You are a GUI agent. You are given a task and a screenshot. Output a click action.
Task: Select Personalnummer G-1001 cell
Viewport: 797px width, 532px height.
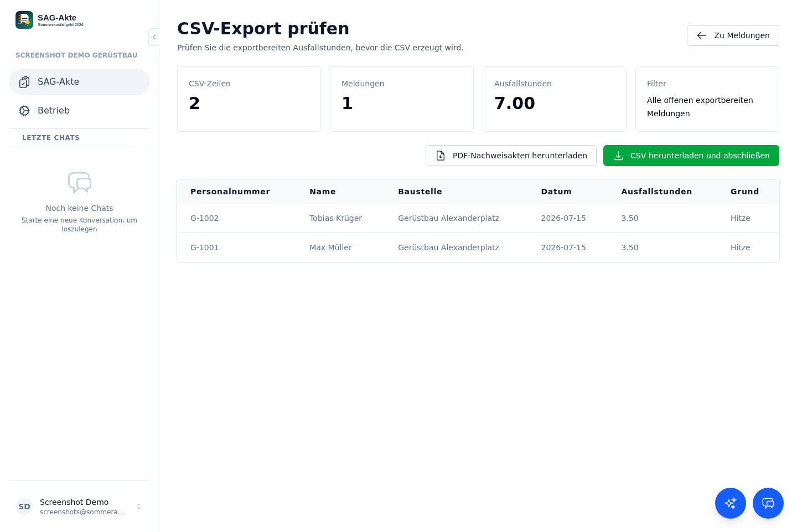coord(205,247)
